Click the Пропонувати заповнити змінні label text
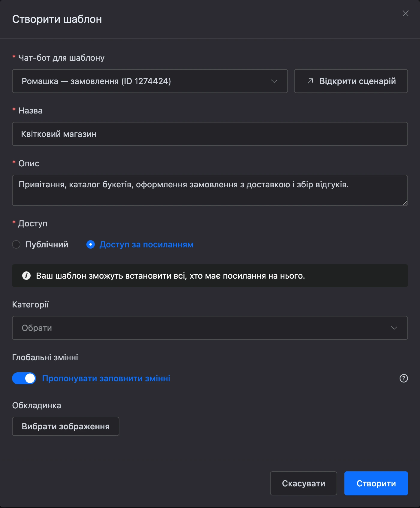 [x=106, y=378]
